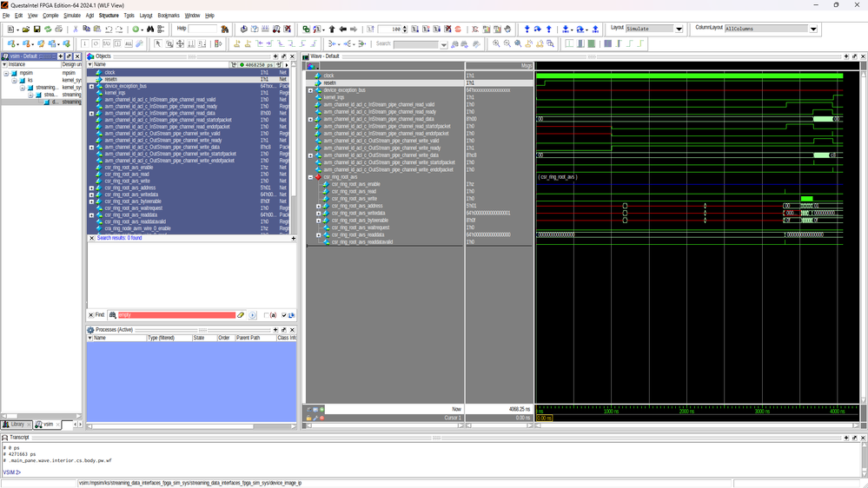
Task: Open the Simulate menu
Action: tap(71, 16)
